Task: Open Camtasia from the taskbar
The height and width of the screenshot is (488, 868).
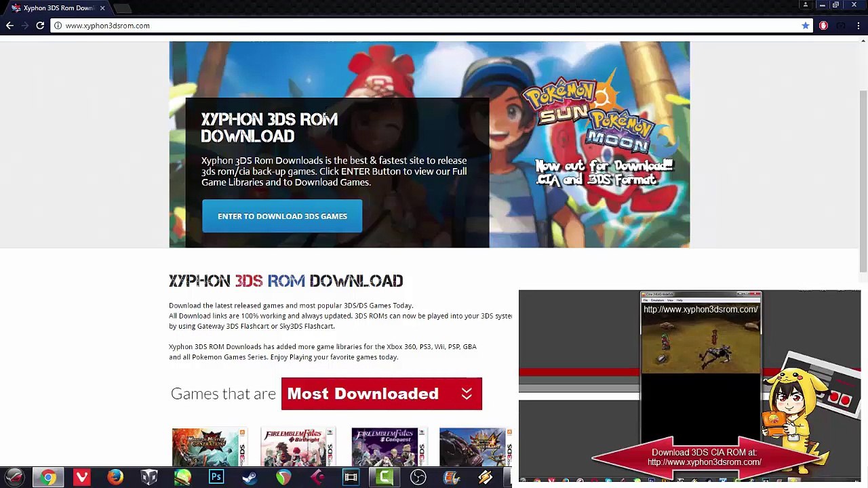Action: point(384,478)
